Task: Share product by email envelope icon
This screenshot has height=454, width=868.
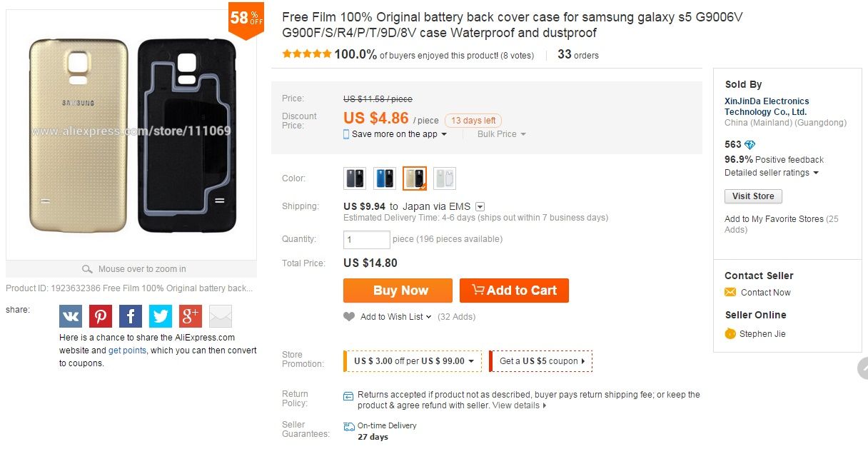Action: 221,316
